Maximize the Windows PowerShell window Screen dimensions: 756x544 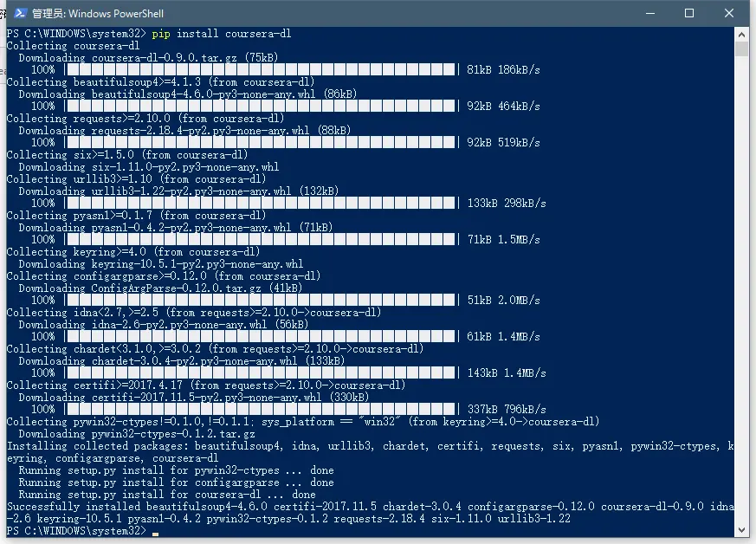(689, 13)
